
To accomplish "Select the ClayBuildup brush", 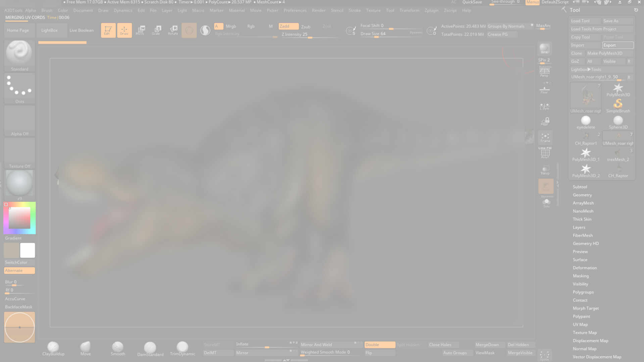I will [x=53, y=347].
